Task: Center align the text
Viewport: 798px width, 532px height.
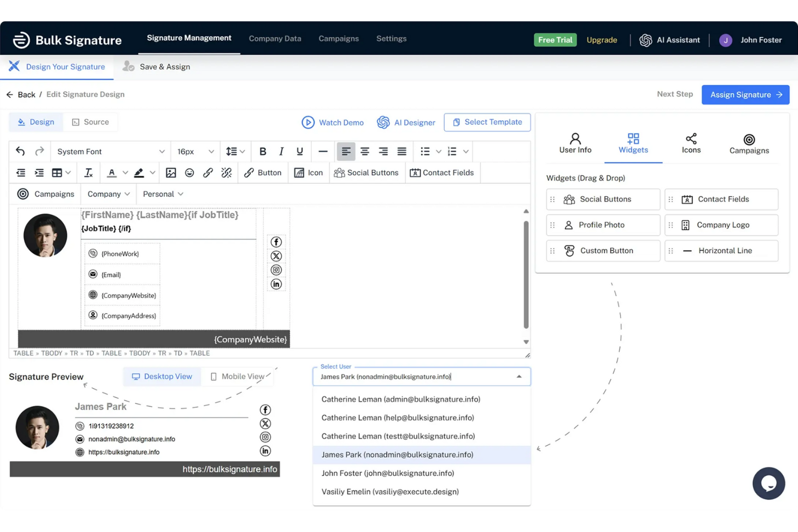Action: pos(365,151)
